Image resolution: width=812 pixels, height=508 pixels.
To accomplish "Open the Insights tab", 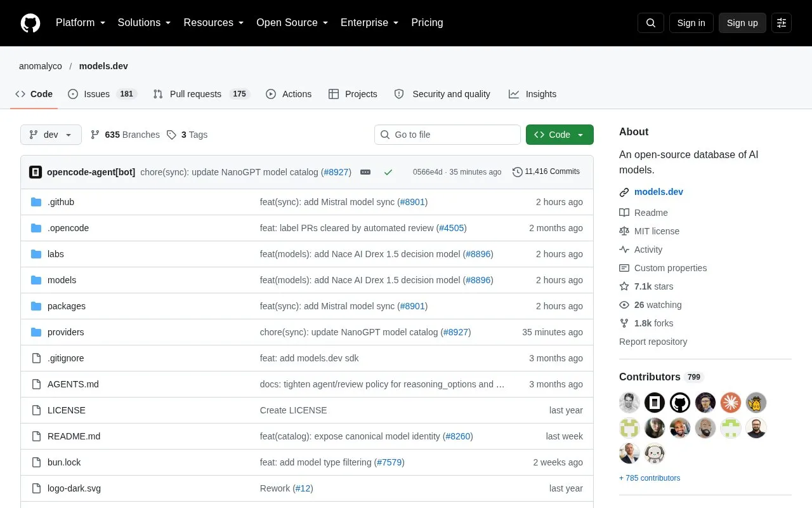I will click(532, 94).
